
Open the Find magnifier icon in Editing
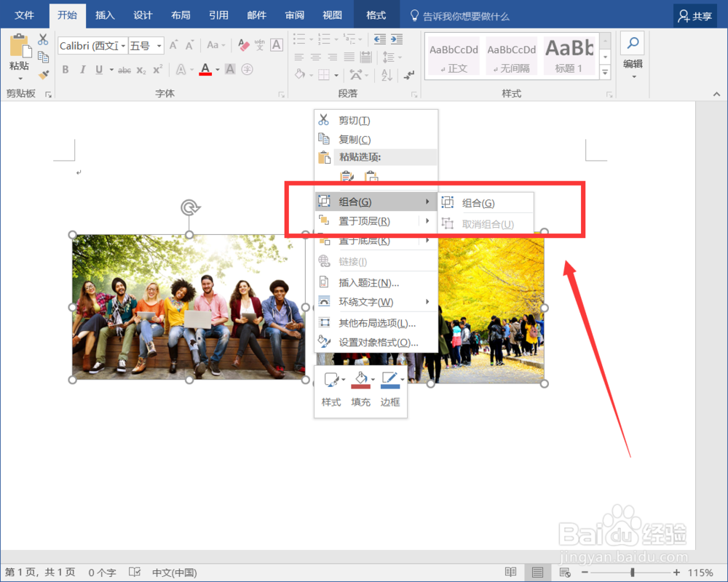pos(633,44)
